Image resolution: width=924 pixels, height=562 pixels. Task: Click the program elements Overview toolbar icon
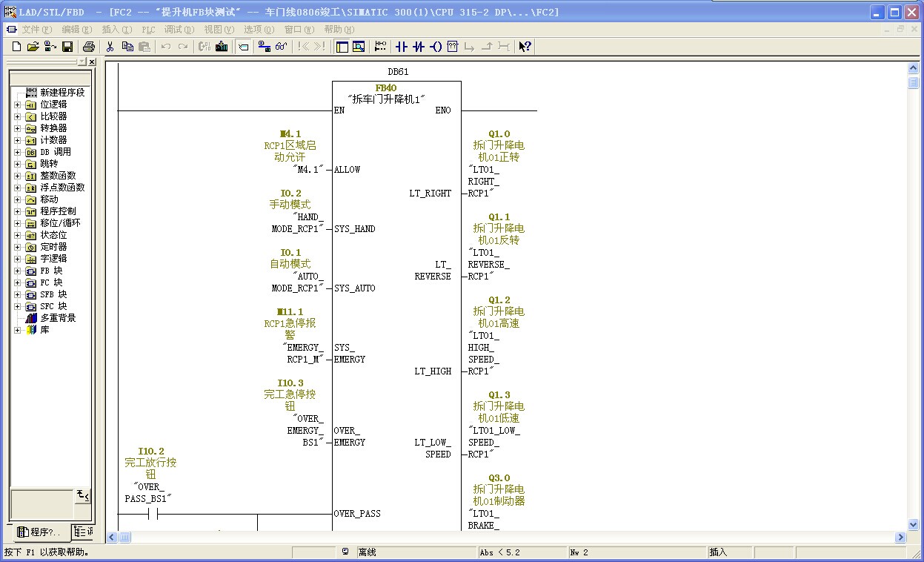pos(342,47)
